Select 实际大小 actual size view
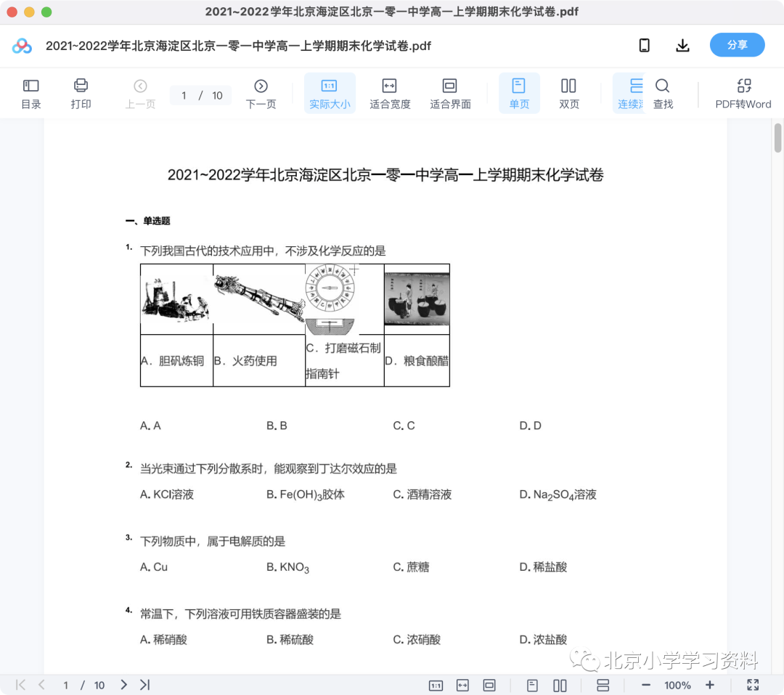The height and width of the screenshot is (695, 784). (x=330, y=94)
